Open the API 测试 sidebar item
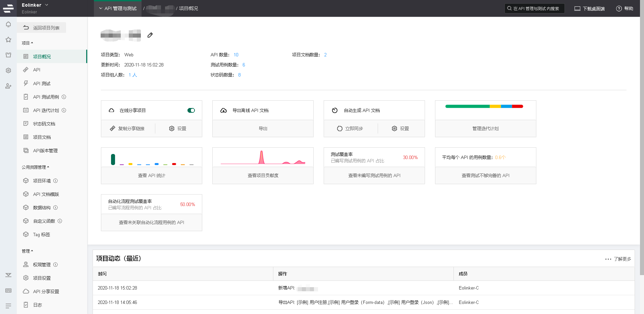 (42, 84)
